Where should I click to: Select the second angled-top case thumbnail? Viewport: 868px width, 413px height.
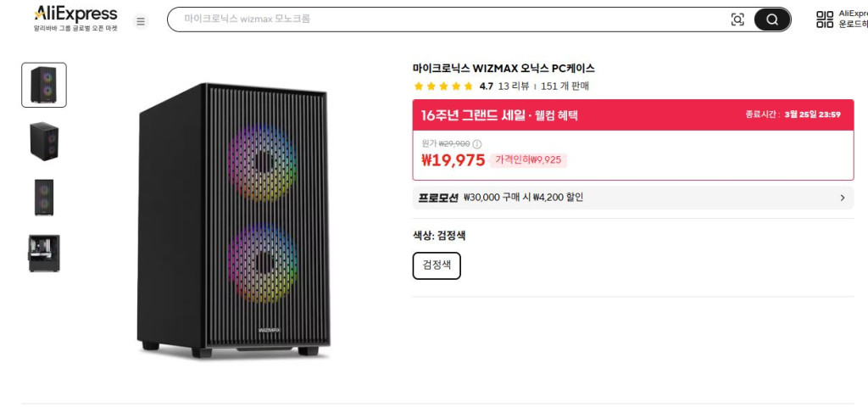click(44, 141)
